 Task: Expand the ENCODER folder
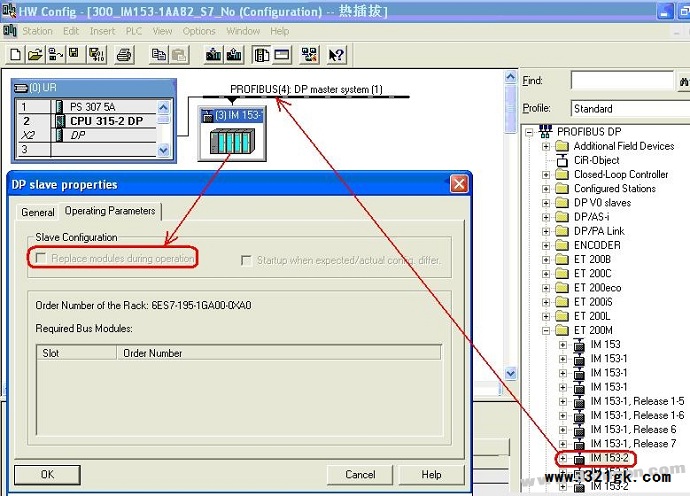click(x=546, y=246)
